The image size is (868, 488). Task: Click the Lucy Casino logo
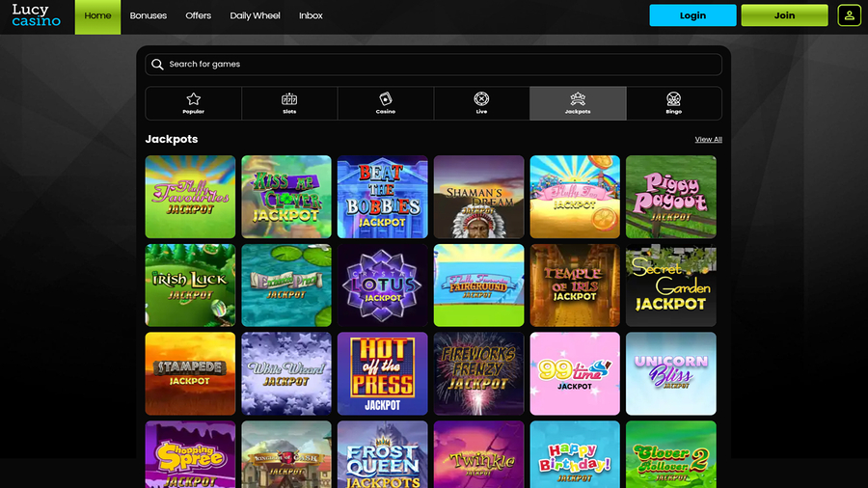pyautogui.click(x=36, y=15)
